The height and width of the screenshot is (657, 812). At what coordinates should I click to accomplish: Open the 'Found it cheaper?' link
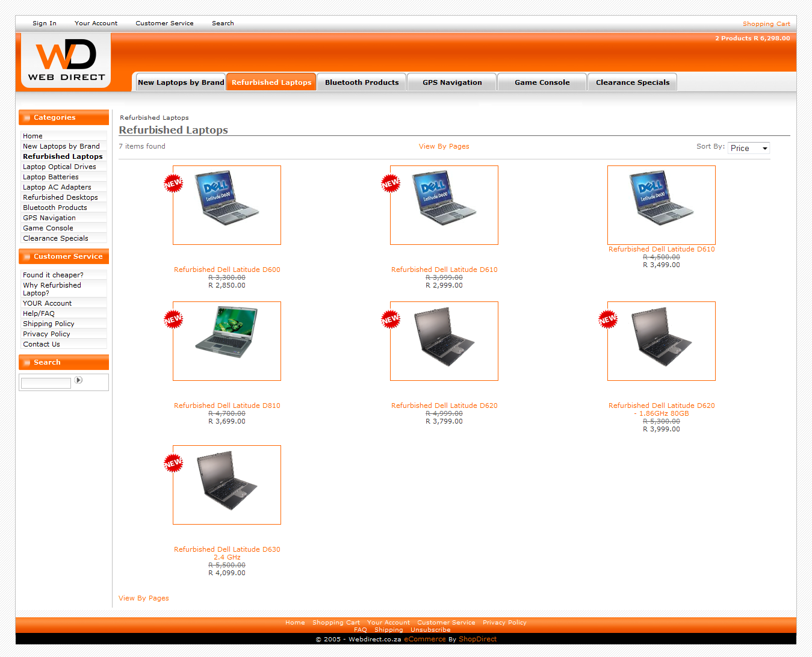[x=53, y=275]
